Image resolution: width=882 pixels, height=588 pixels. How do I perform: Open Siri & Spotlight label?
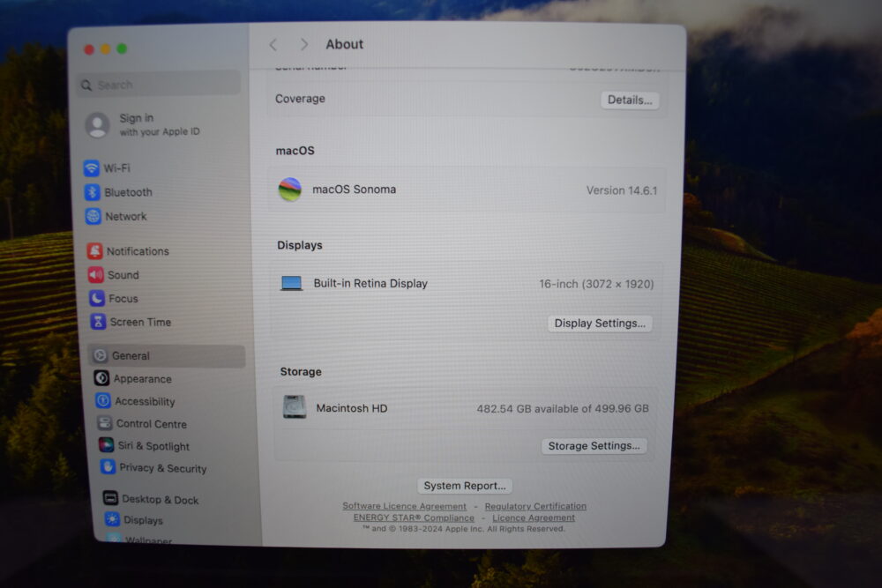153,446
